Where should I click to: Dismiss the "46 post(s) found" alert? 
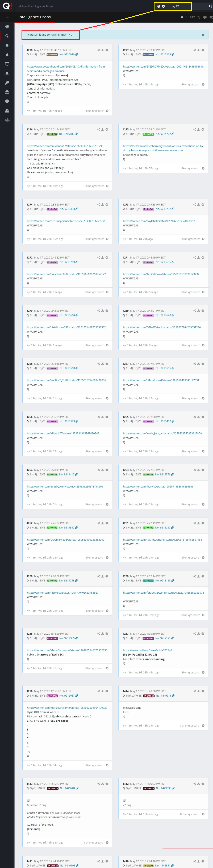pyautogui.click(x=203, y=35)
